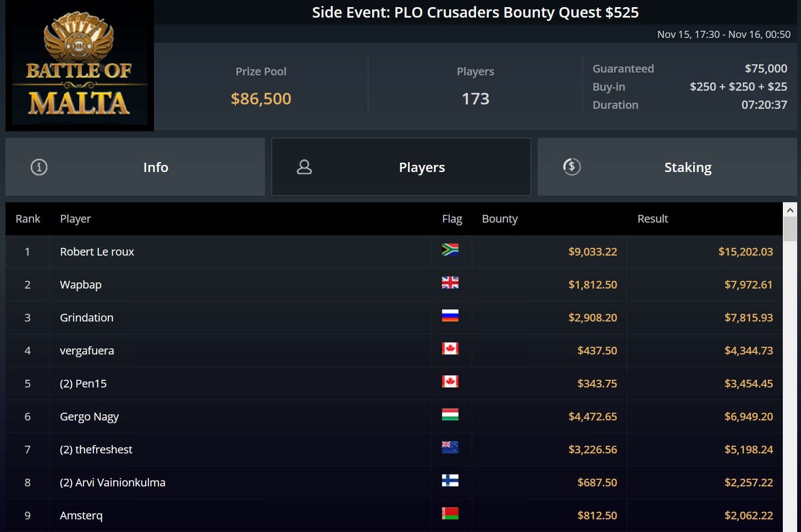Sort by the Bounty column header
This screenshot has height=532, width=801.
(x=500, y=219)
